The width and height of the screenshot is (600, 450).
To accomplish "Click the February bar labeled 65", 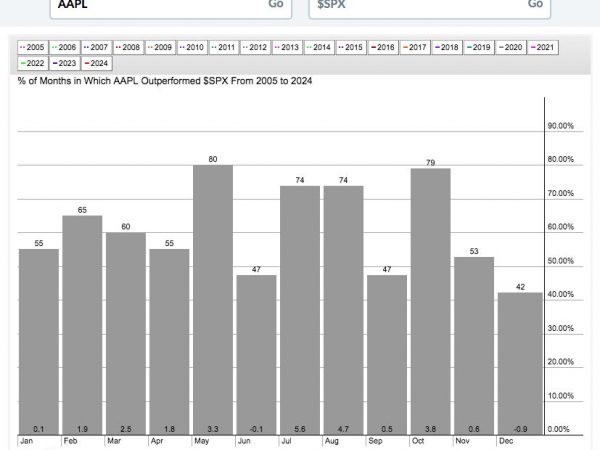I will point(82,325).
